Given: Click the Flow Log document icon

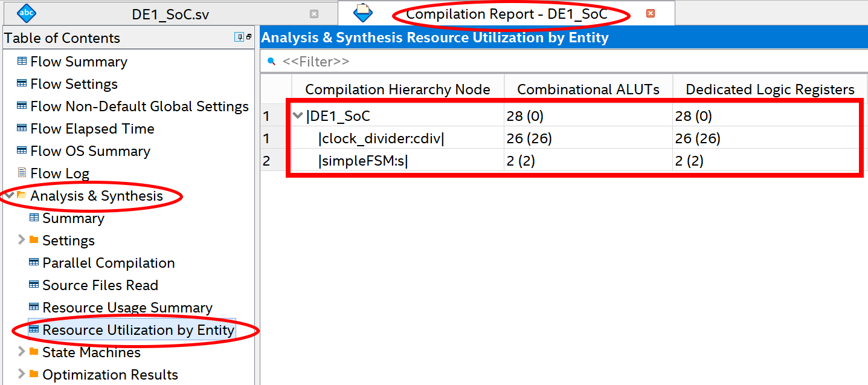Looking at the screenshot, I should (x=22, y=173).
